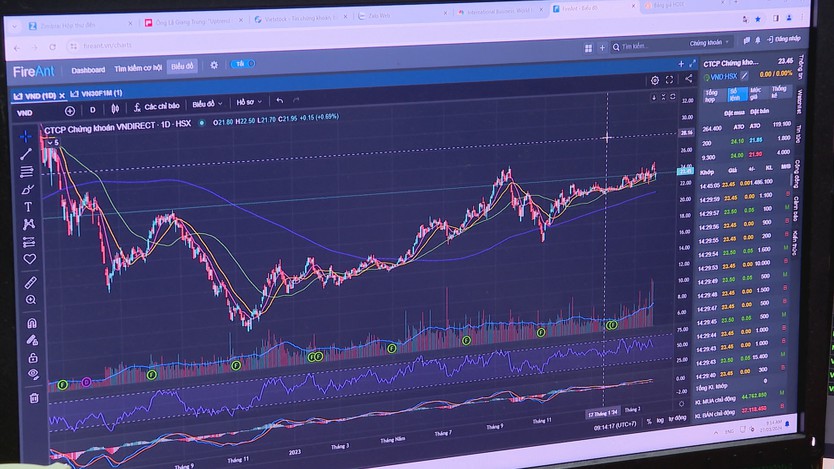Select the trend line drawing tool

click(26, 154)
